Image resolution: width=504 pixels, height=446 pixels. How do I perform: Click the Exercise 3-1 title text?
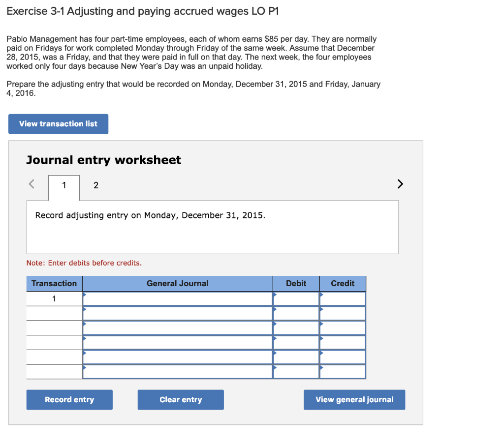[x=143, y=11]
